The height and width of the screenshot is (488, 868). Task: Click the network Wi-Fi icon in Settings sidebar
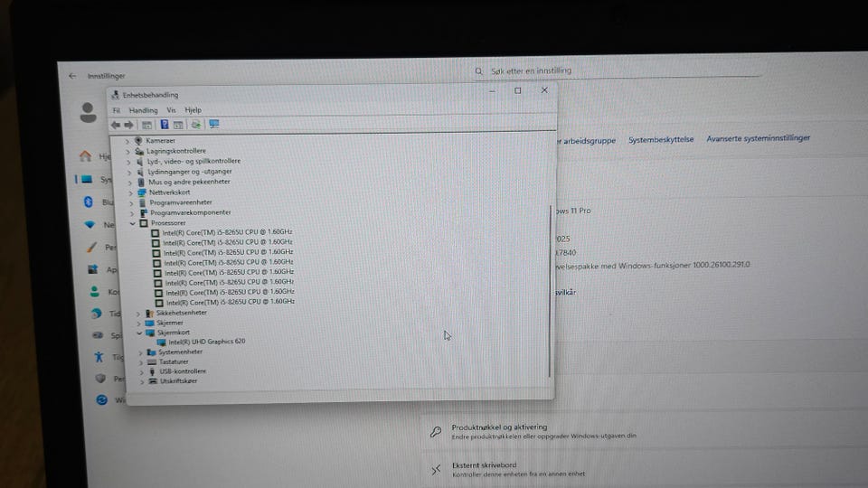[90, 225]
